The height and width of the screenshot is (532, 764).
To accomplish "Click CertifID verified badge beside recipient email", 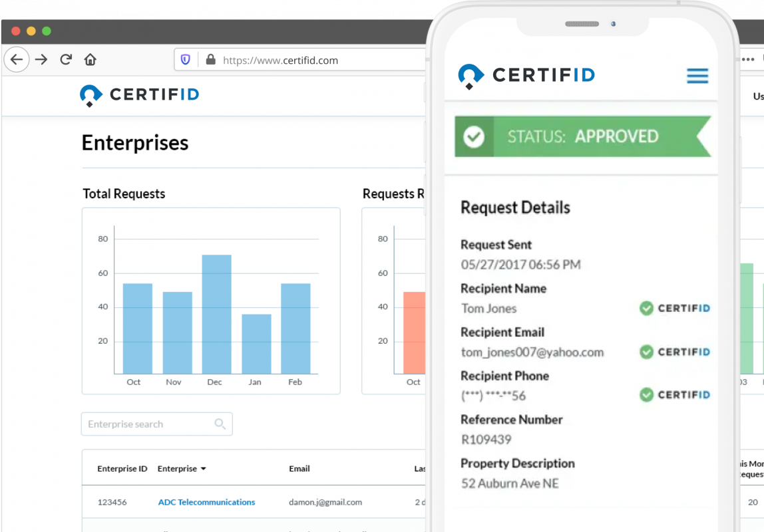I will click(675, 352).
